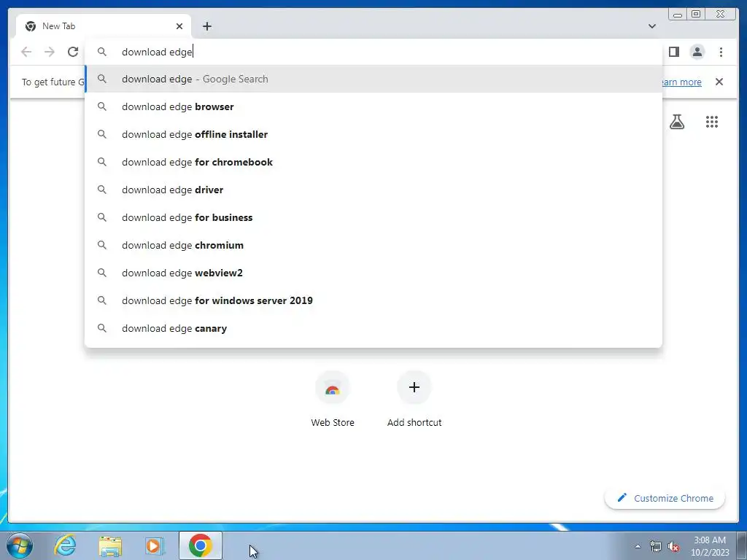Open the tab search chevron
Viewport: 747px width, 560px height.
(x=651, y=26)
